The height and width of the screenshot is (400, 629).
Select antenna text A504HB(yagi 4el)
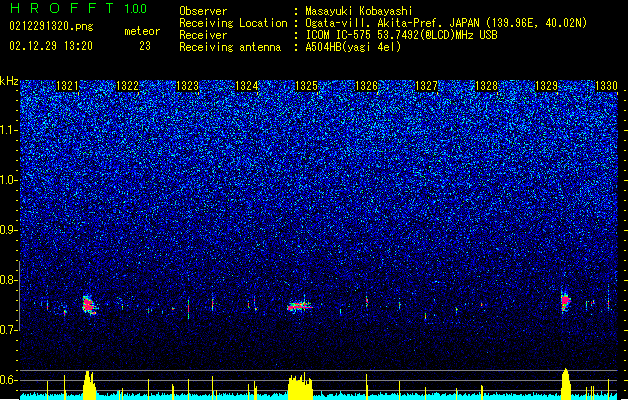(353, 47)
